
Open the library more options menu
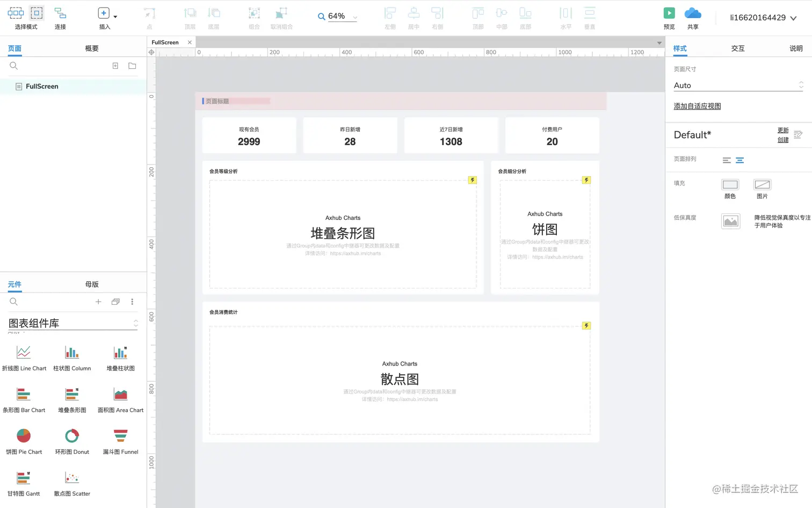132,302
